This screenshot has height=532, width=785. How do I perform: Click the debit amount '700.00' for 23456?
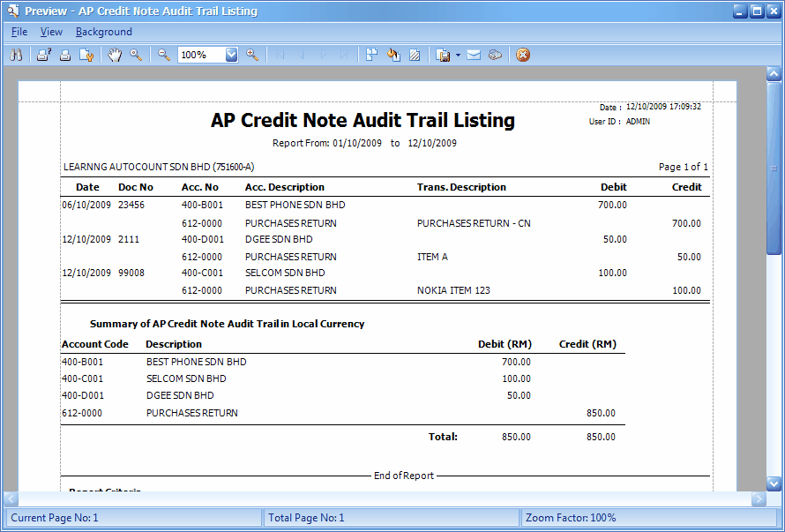612,205
